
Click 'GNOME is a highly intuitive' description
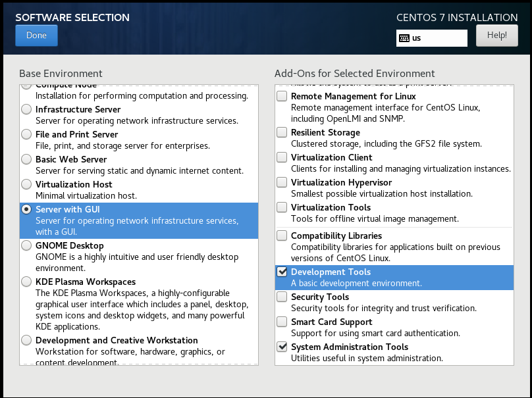[137, 262]
